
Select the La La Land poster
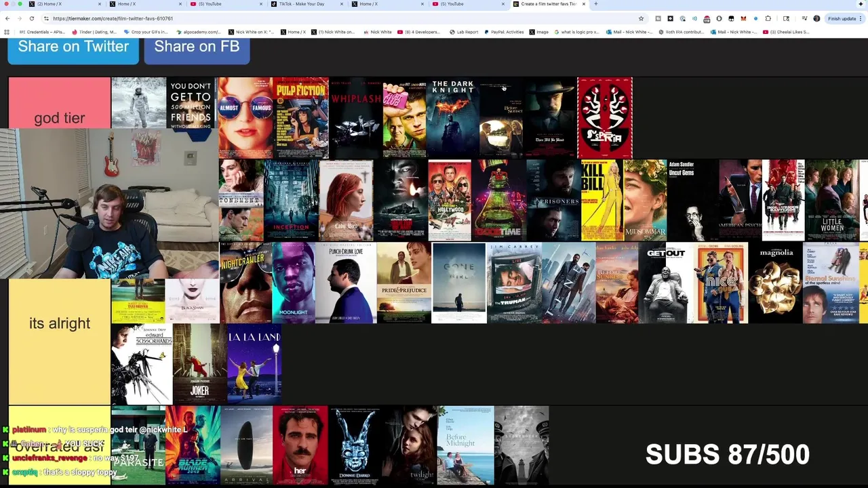[x=254, y=364]
